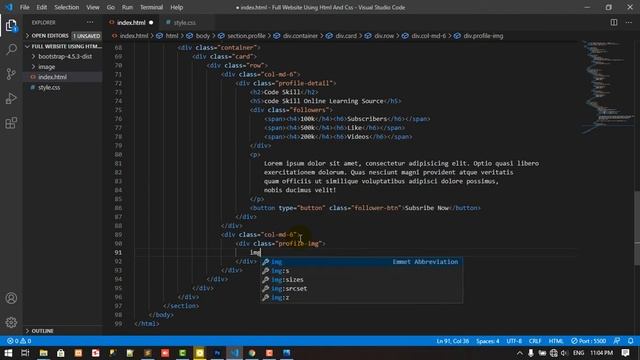Open the Explorer view in activity bar
Viewport: 640px width, 360px height.
(11, 26)
